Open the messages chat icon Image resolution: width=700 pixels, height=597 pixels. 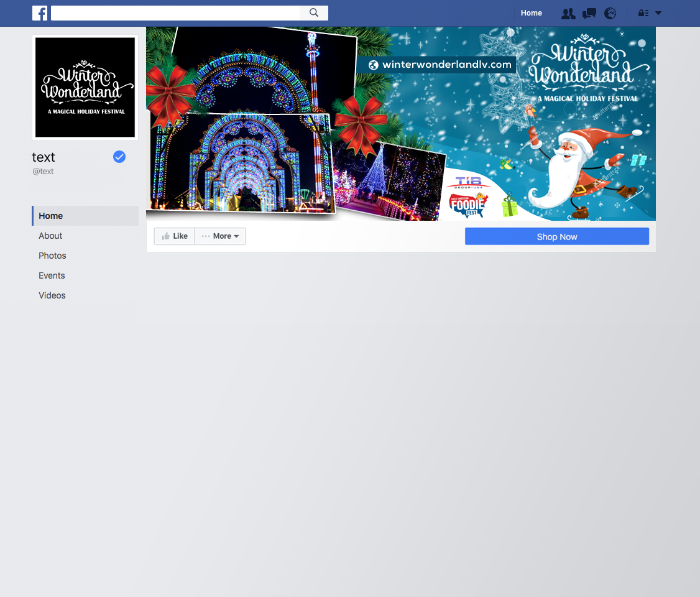tap(589, 14)
